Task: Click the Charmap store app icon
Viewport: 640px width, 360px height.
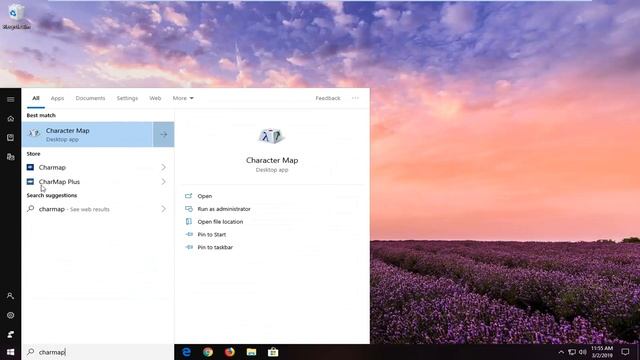Action: (x=30, y=167)
